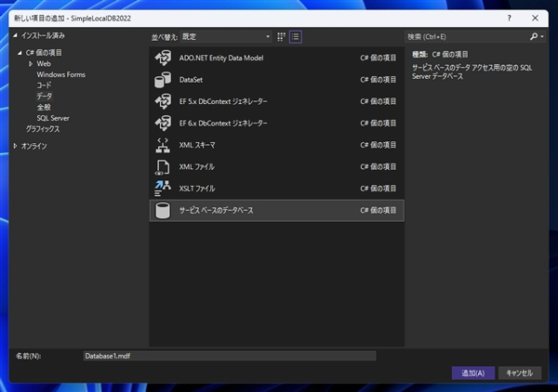The image size is (558, 392).
Task: Click the 検索 (Ctrl+E) search box
Action: click(466, 36)
